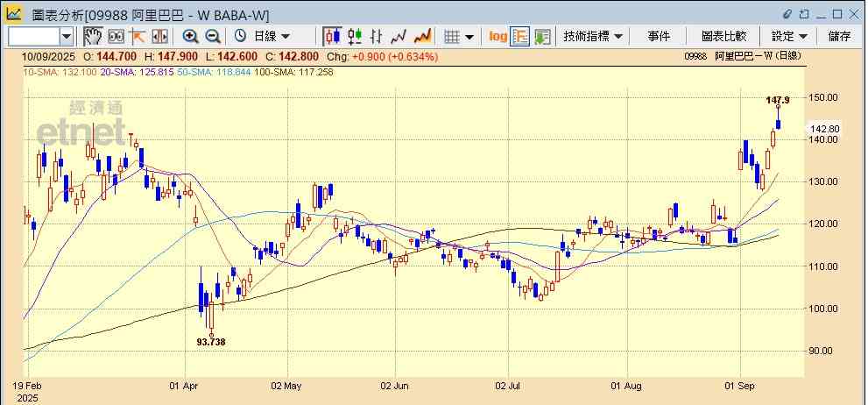Switch to red-green candlestick chart type
Screen dimensions: 868x405
[x=355, y=37]
